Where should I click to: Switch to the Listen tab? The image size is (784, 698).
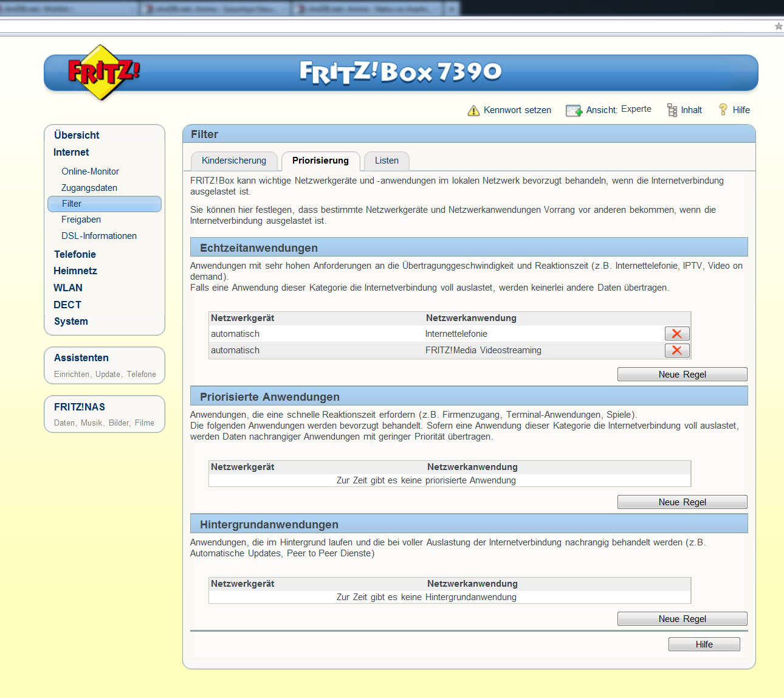point(387,161)
